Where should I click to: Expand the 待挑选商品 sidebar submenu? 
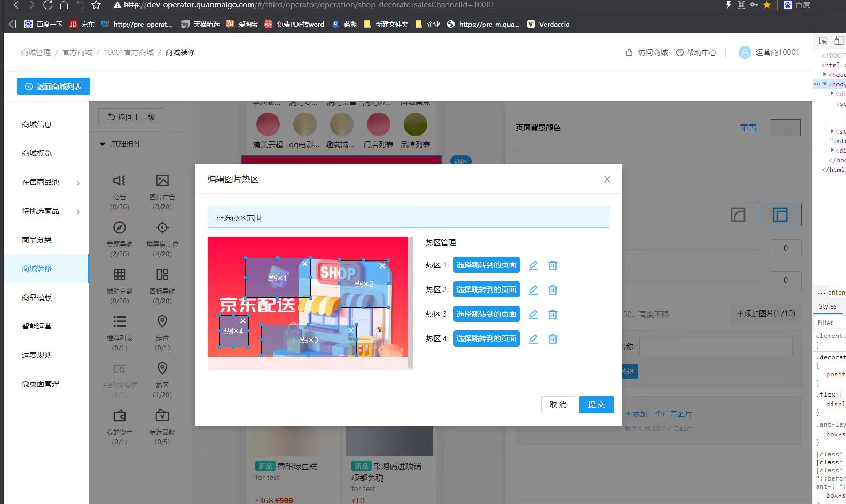pyautogui.click(x=78, y=212)
